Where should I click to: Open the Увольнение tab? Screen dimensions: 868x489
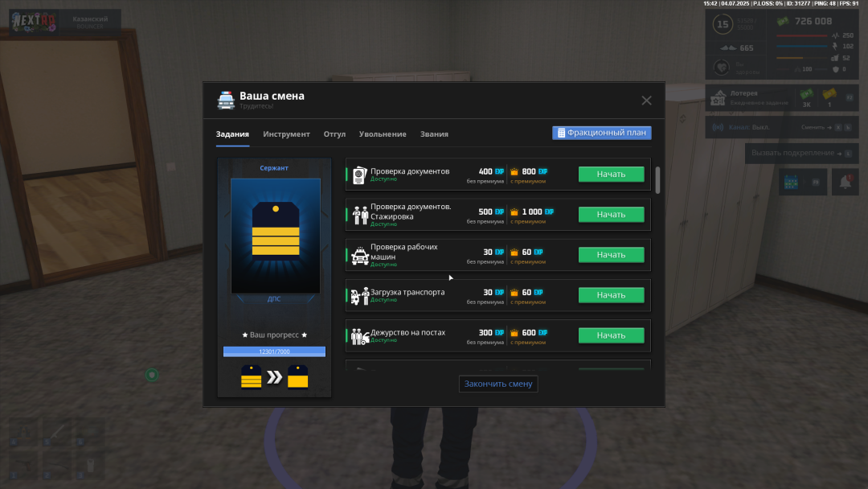383,134
